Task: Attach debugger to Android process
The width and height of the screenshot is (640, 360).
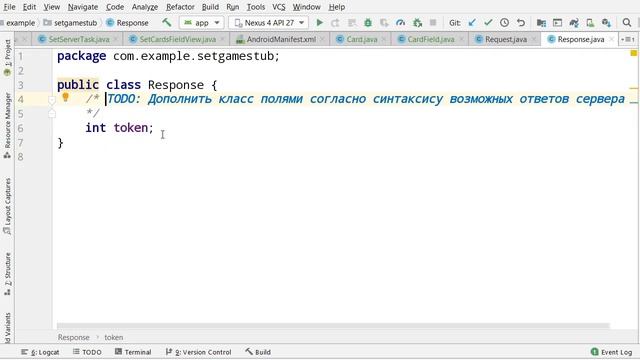Action: pyautogui.click(x=417, y=23)
